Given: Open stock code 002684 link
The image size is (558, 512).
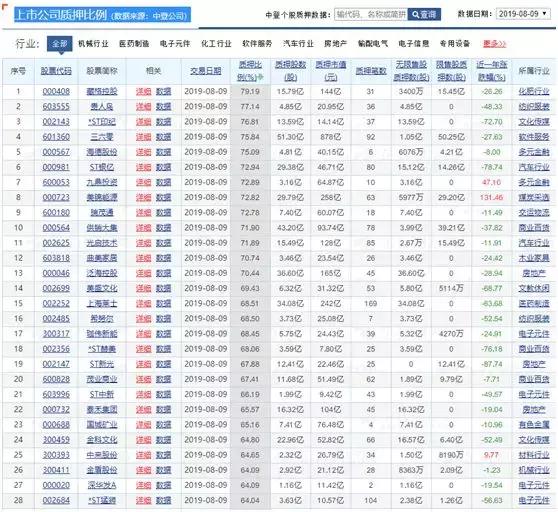Looking at the screenshot, I should point(56,500).
